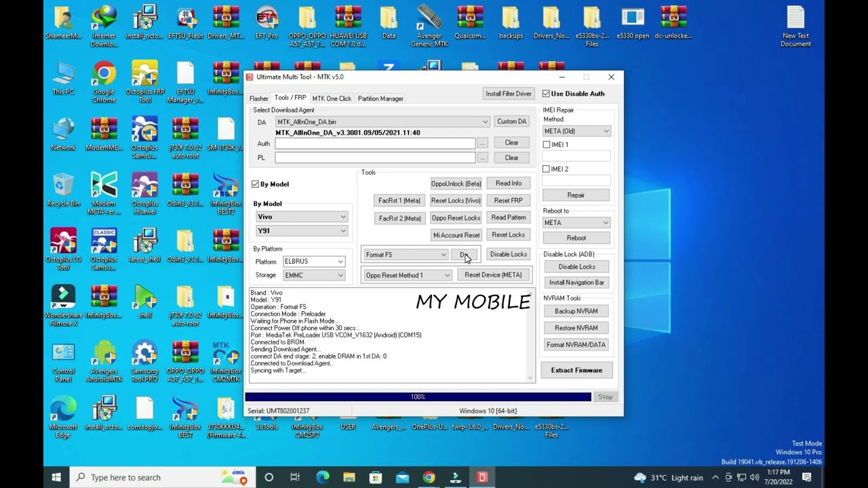Click the Install Filter Driver button
Viewport: 868px width, 488px height.
point(509,94)
